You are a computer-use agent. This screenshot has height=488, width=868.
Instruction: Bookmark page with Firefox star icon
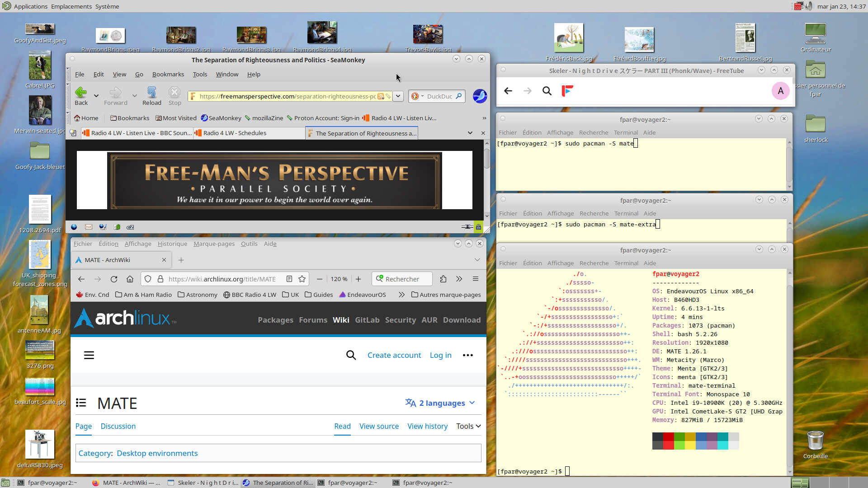302,279
